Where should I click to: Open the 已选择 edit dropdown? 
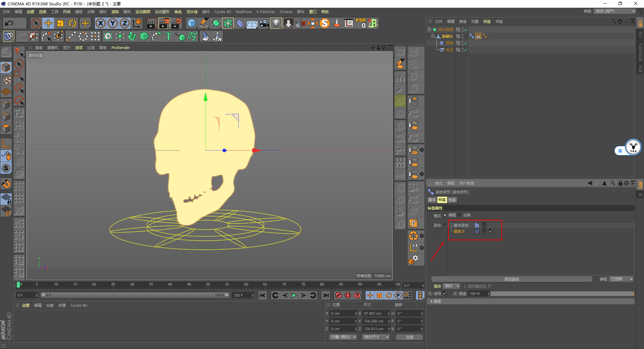coord(622,279)
